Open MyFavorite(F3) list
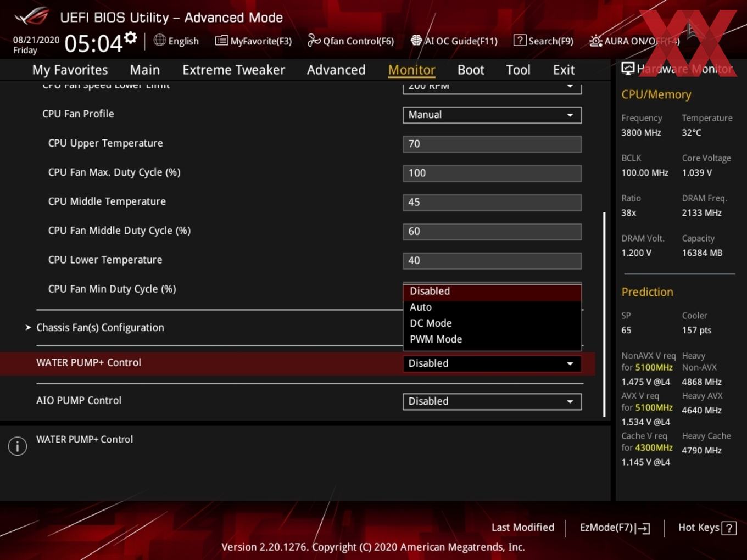This screenshot has height=560, width=747. coord(253,41)
